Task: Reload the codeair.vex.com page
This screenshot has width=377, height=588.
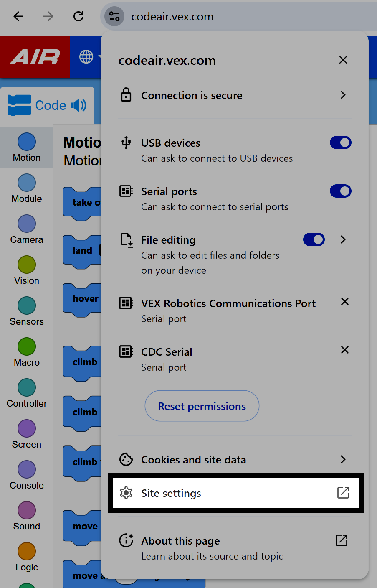Action: (x=78, y=16)
